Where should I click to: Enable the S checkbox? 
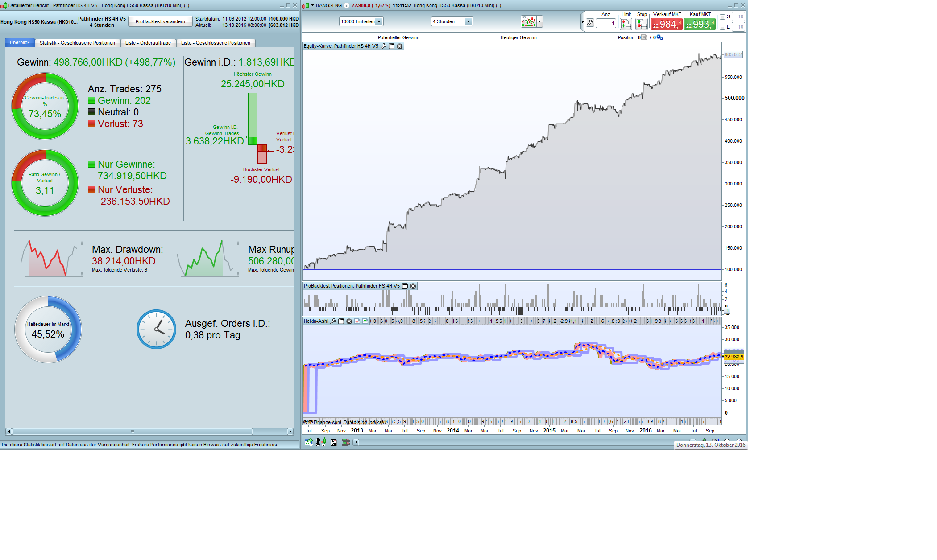click(722, 17)
